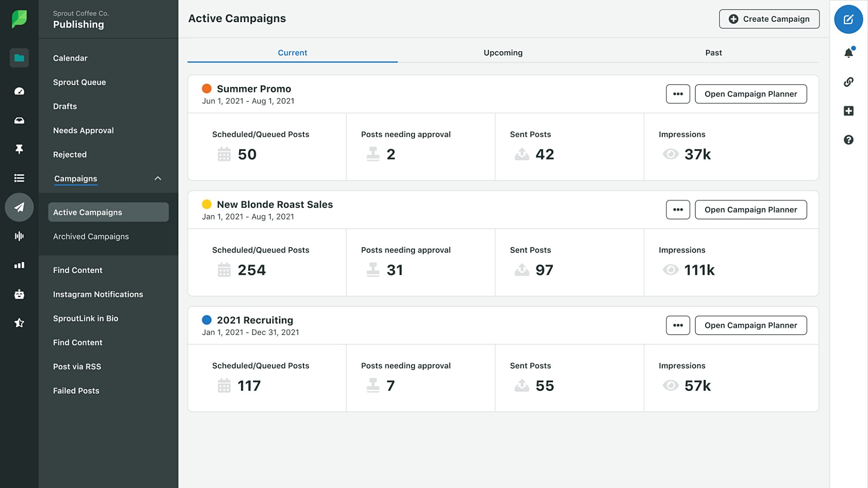
Task: Open New Blonde Roast Sales ellipsis menu
Action: 678,210
